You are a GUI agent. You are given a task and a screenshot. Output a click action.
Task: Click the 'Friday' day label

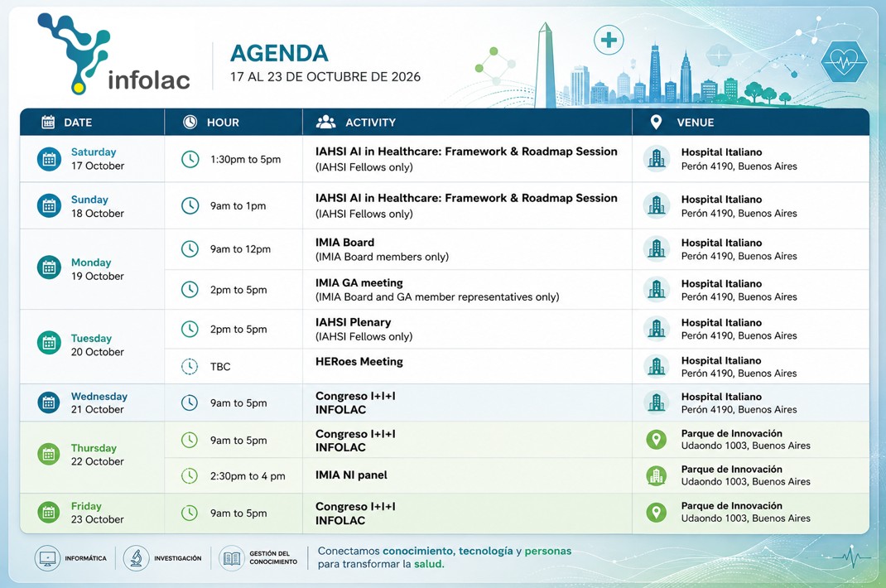coord(86,506)
